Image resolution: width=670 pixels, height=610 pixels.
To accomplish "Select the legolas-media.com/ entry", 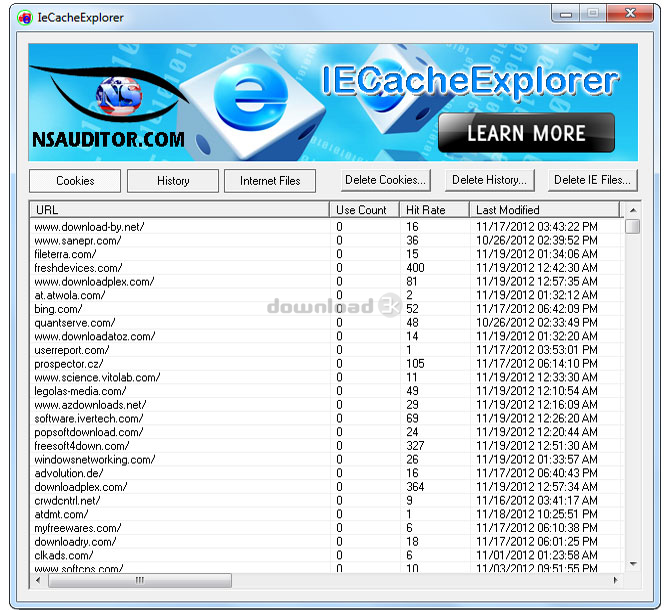I will [327, 391].
